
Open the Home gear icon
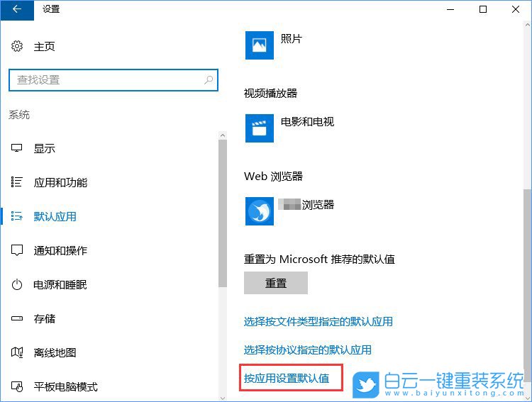17,46
